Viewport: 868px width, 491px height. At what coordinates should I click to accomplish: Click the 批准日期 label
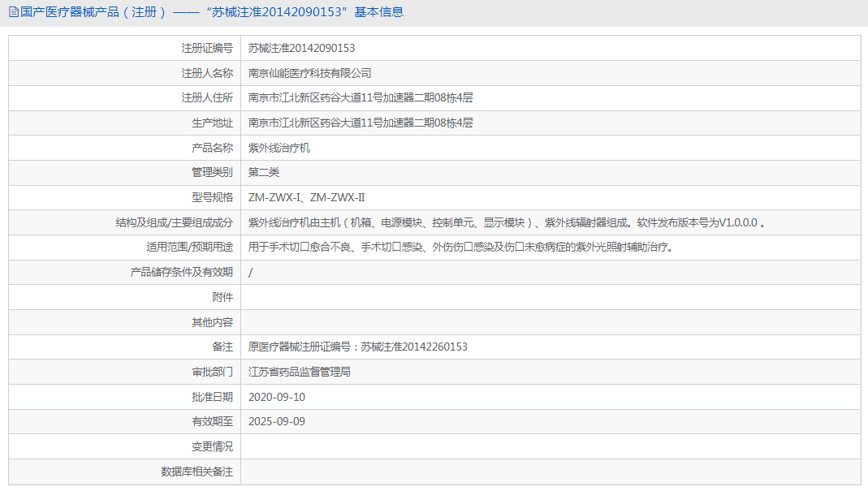coord(212,397)
